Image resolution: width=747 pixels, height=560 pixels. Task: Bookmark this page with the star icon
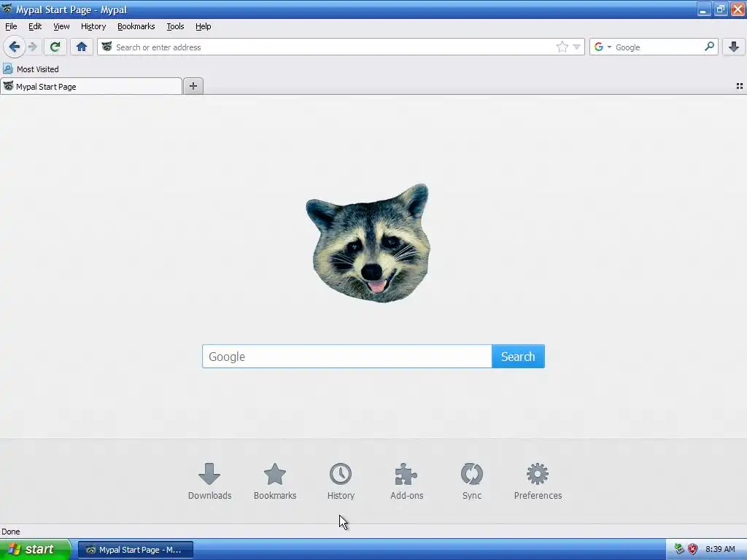pyautogui.click(x=562, y=47)
